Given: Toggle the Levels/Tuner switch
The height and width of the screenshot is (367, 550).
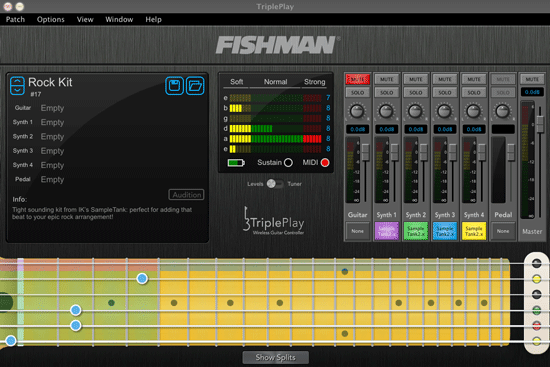Looking at the screenshot, I should [275, 184].
